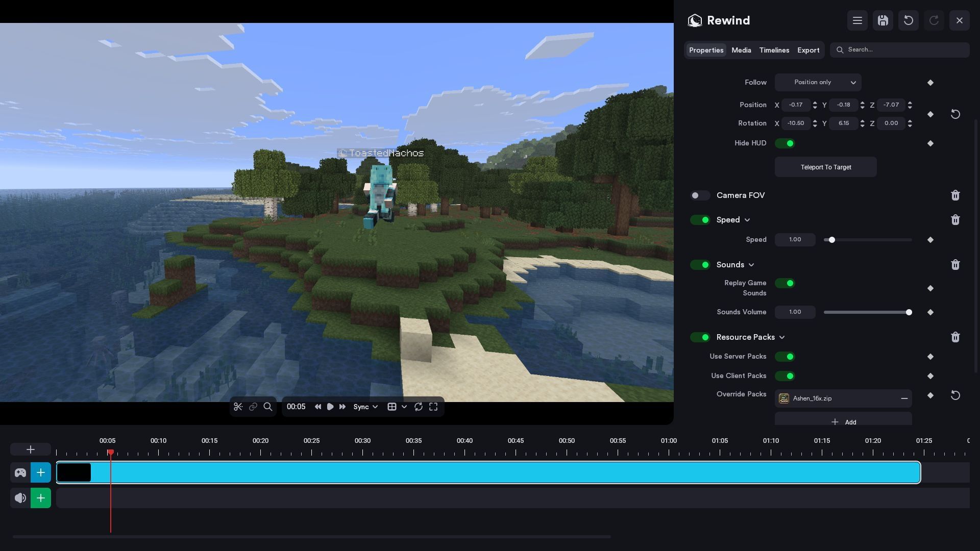Add keyframe for Sounds Volume
The width and height of the screenshot is (980, 551).
point(930,312)
